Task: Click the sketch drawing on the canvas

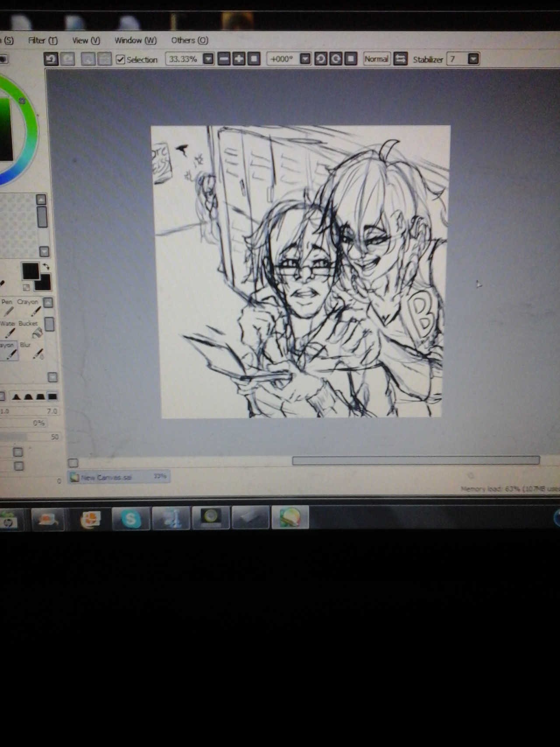Action: pos(301,271)
